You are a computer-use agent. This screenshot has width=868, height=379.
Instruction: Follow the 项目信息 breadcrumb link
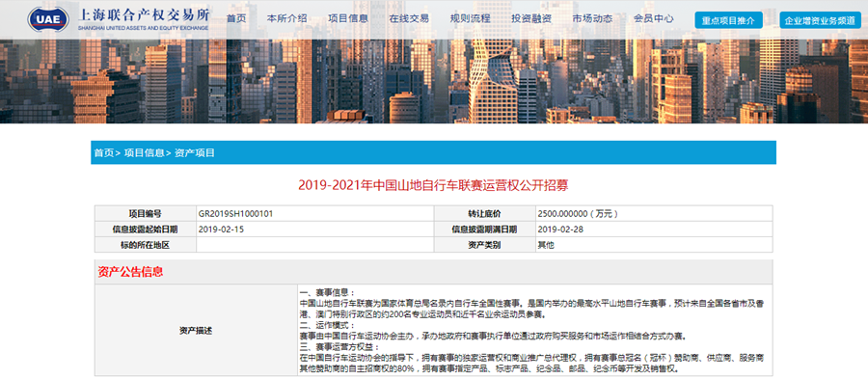coord(144,152)
